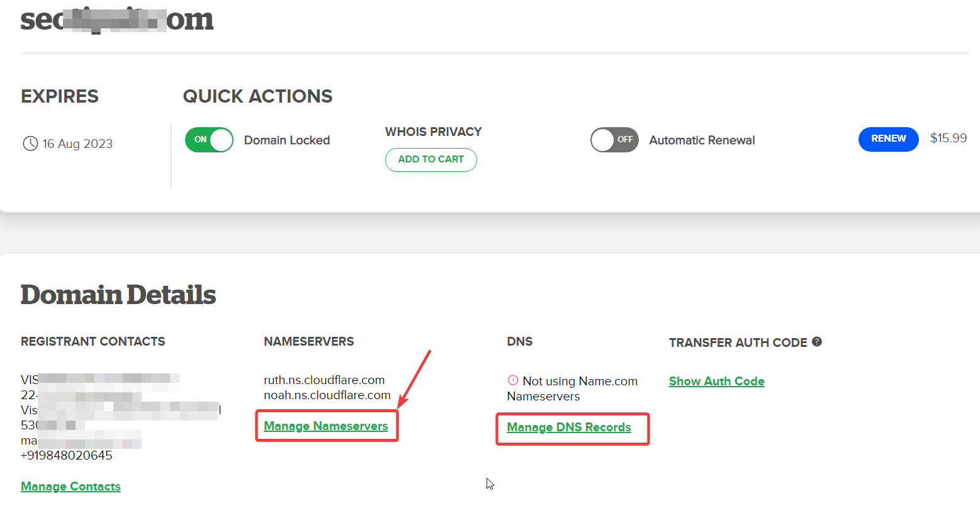Click the $15.99 price label
980x515 pixels.
pos(948,139)
